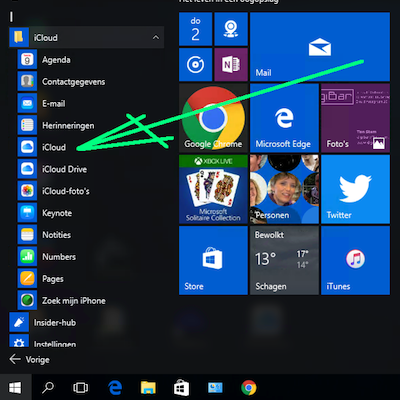Screen dimensions: 400x400
Task: Launch the iTunes tile
Action: [355, 260]
